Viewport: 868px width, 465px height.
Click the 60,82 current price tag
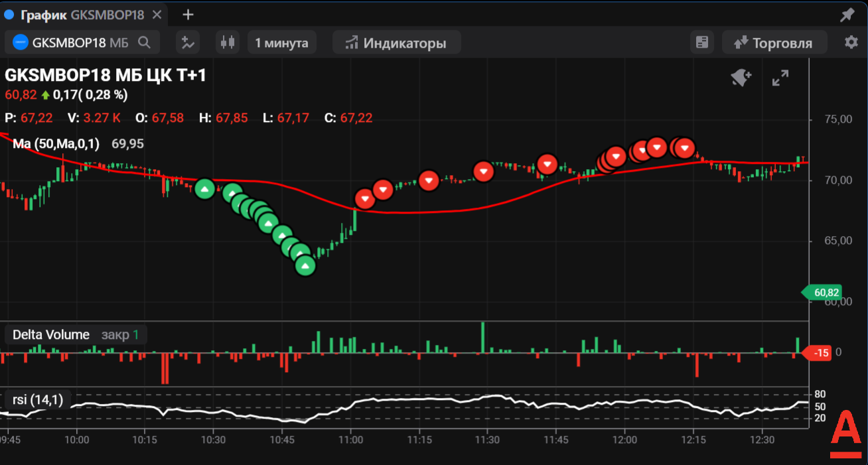(822, 292)
